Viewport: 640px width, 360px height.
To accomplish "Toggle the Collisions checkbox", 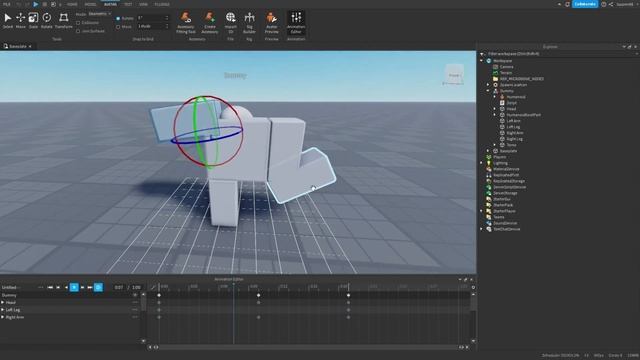I will (78, 23).
